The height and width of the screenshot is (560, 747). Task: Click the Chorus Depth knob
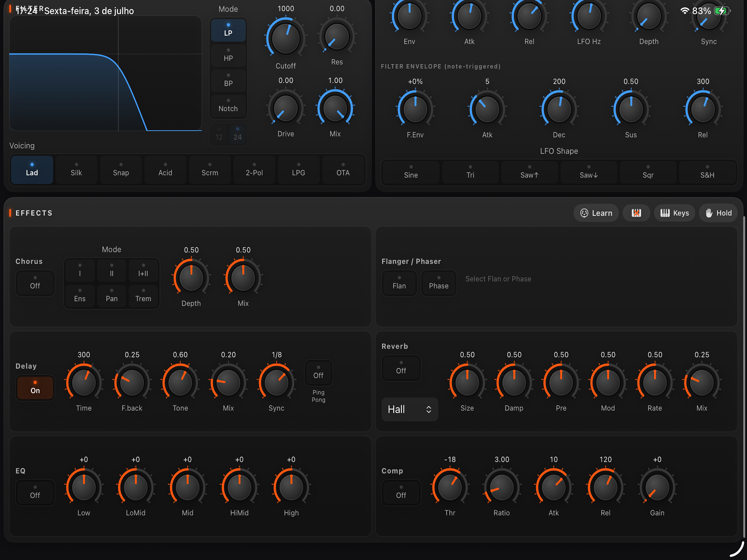click(191, 278)
